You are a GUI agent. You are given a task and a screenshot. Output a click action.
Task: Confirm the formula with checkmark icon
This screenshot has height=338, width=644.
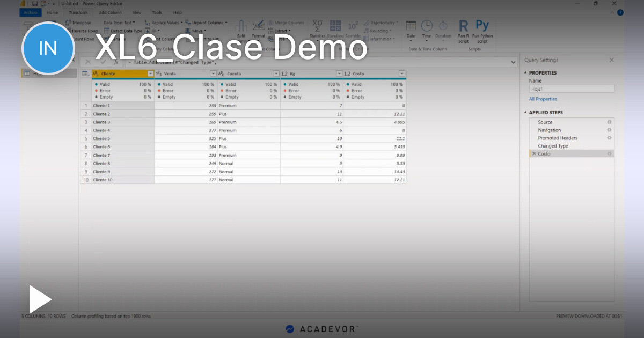coord(103,62)
